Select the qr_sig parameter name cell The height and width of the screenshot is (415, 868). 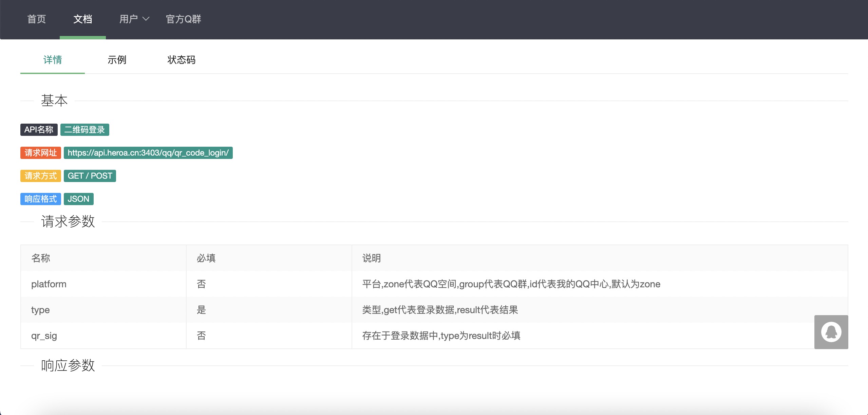point(103,336)
